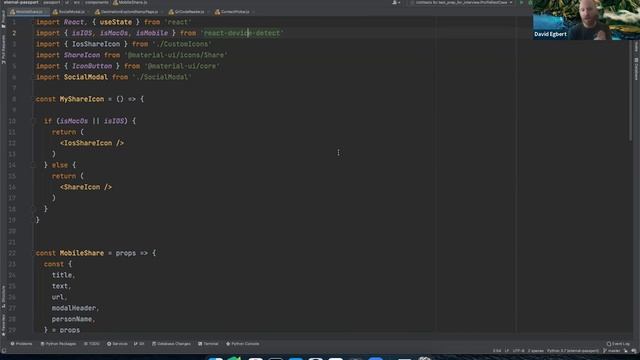The image size is (640, 360).
Task: Collapse the else block at line 14
Action: tap(33, 165)
